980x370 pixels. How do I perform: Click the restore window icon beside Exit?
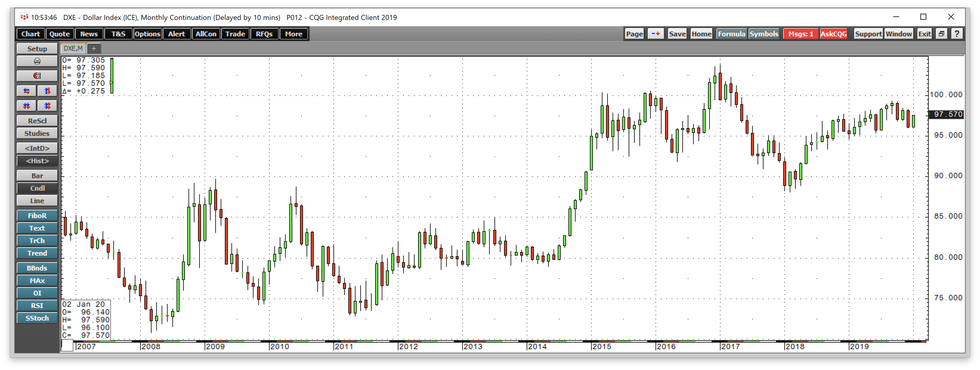click(x=942, y=34)
